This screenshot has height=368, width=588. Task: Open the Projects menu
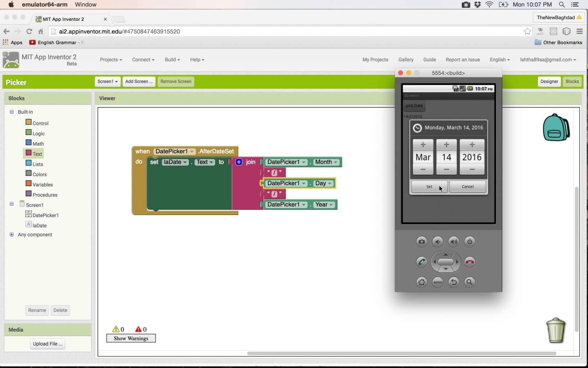[x=111, y=60]
